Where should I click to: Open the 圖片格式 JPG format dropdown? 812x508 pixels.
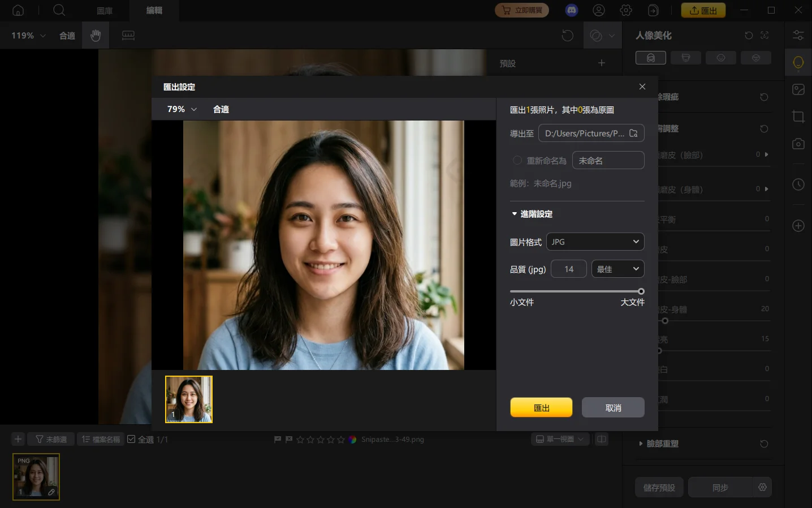595,242
